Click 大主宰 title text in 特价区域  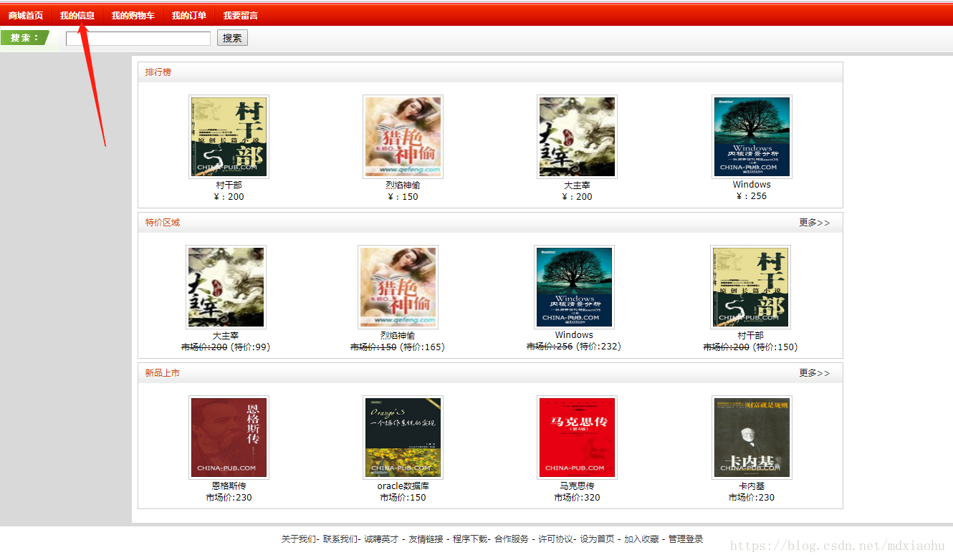pyautogui.click(x=226, y=336)
